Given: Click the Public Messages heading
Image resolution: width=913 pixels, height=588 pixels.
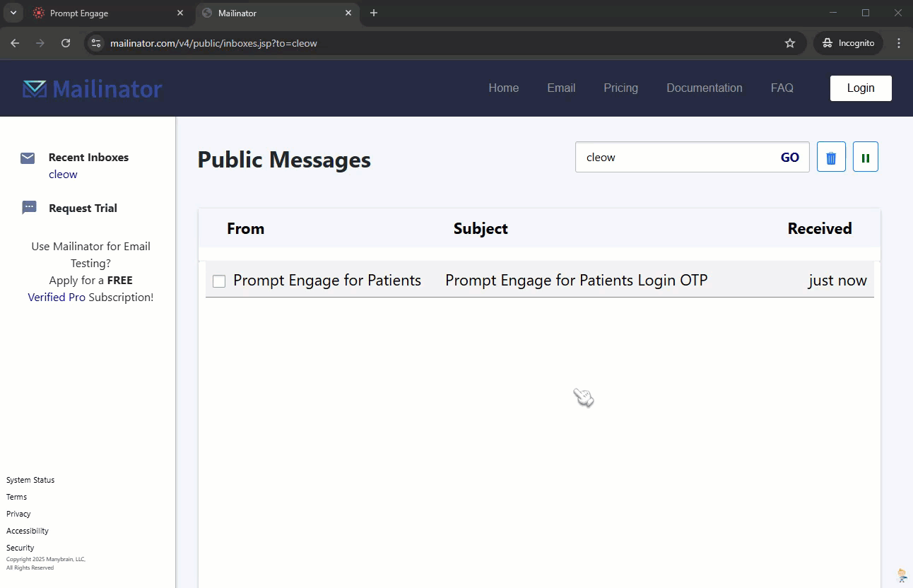Looking at the screenshot, I should (284, 160).
